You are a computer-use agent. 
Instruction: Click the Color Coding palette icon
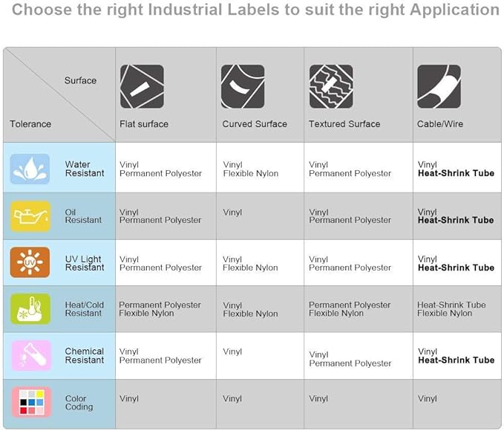(31, 402)
